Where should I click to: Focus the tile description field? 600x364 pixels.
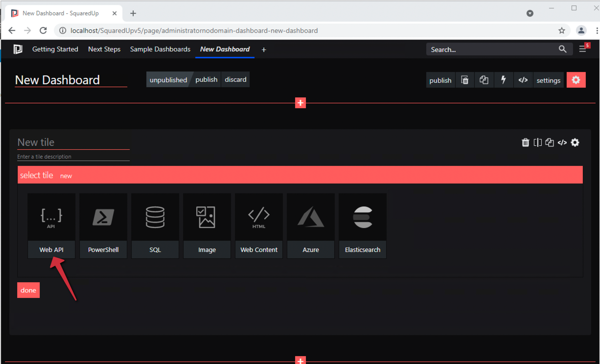pyautogui.click(x=73, y=157)
